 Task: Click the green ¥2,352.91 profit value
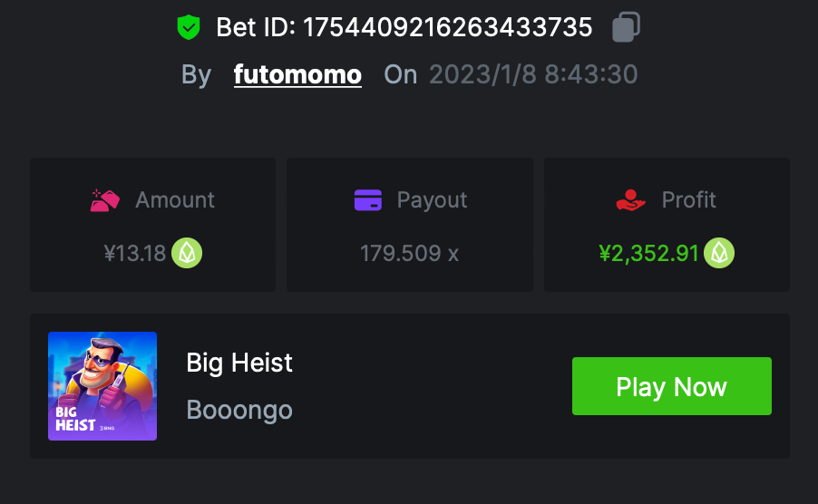coord(649,253)
